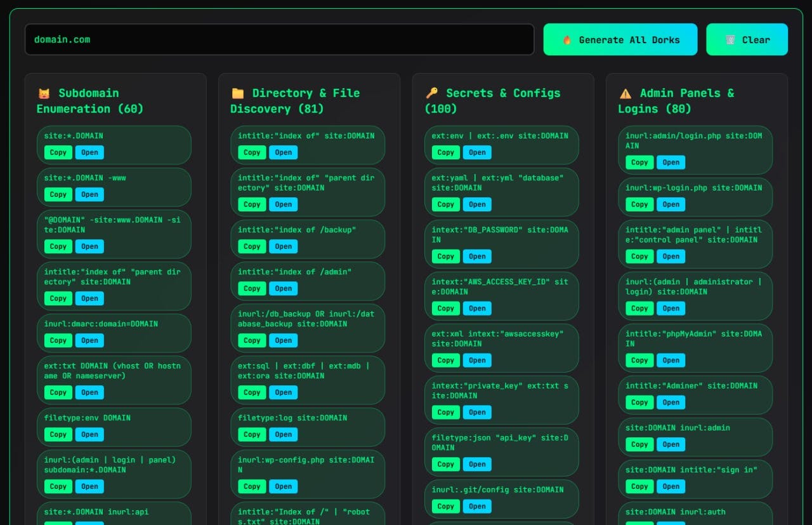Open the filetype:env DOMAIN dork

point(89,434)
